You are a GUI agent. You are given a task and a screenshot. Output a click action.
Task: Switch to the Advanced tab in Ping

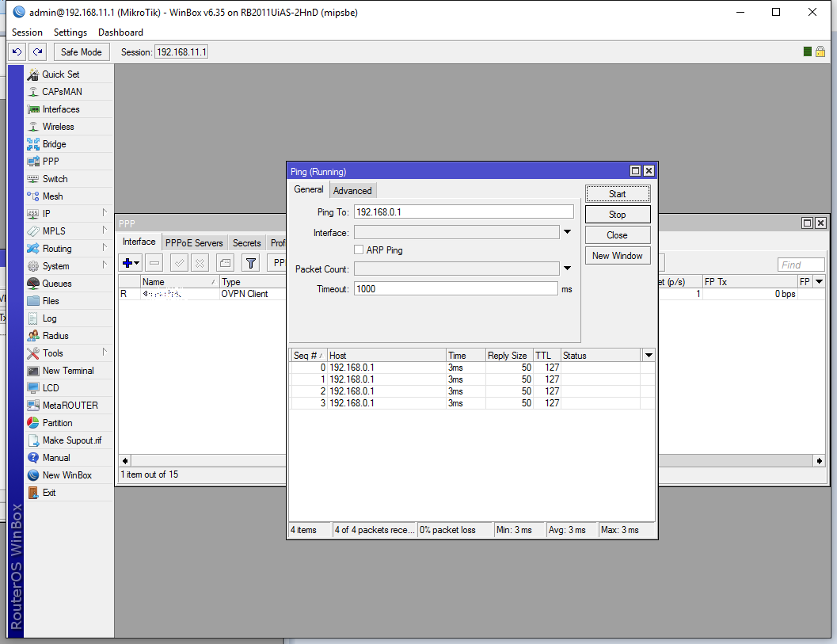[x=352, y=191]
